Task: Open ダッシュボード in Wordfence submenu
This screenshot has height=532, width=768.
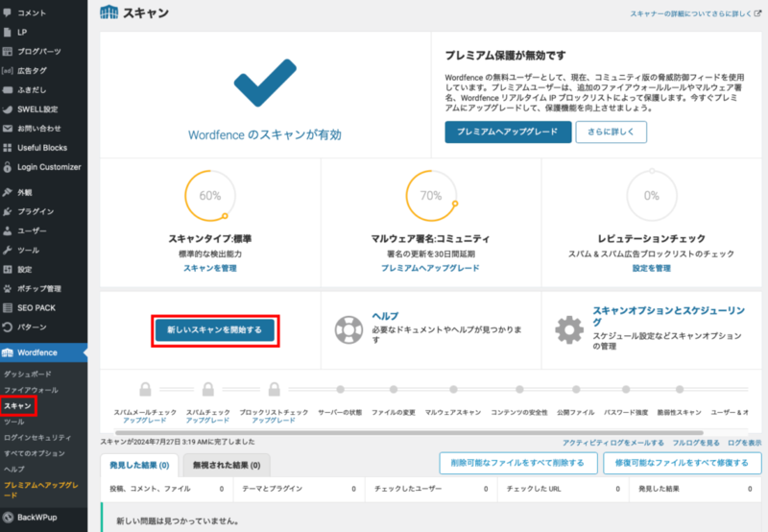Action: 28,375
